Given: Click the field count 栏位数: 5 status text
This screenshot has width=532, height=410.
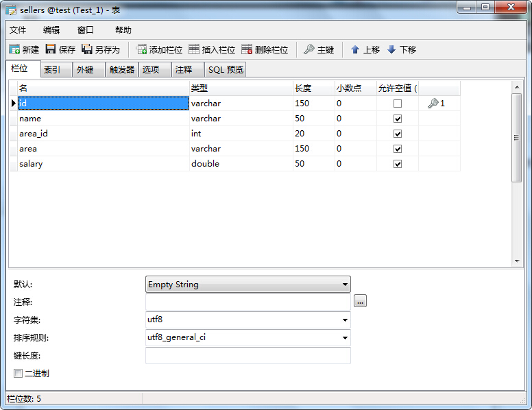Looking at the screenshot, I should coord(24,398).
